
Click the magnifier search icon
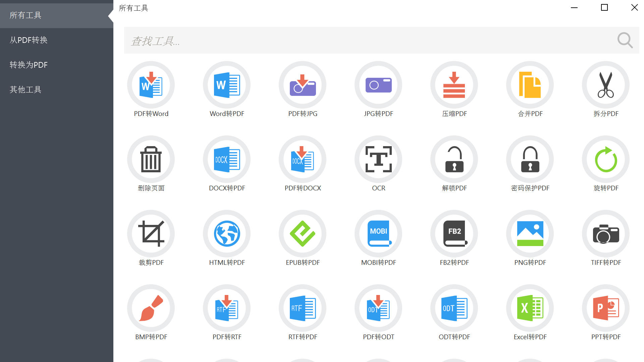pyautogui.click(x=625, y=40)
